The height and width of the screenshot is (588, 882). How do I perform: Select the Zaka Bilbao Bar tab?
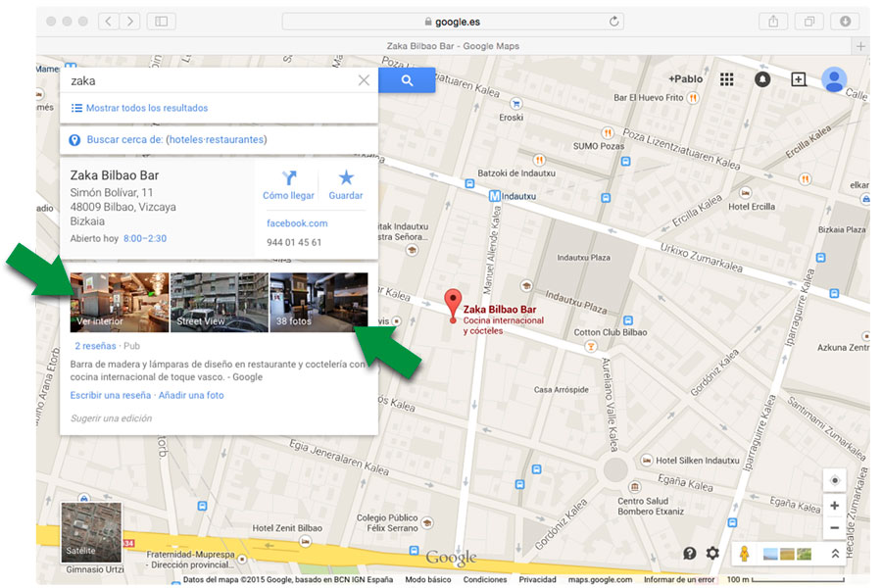453,46
